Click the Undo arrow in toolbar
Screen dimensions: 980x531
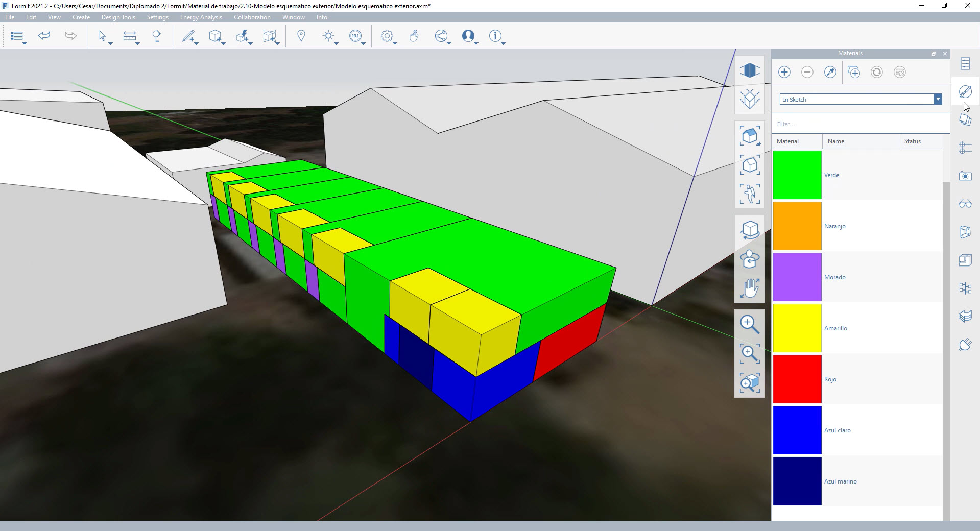tap(44, 36)
